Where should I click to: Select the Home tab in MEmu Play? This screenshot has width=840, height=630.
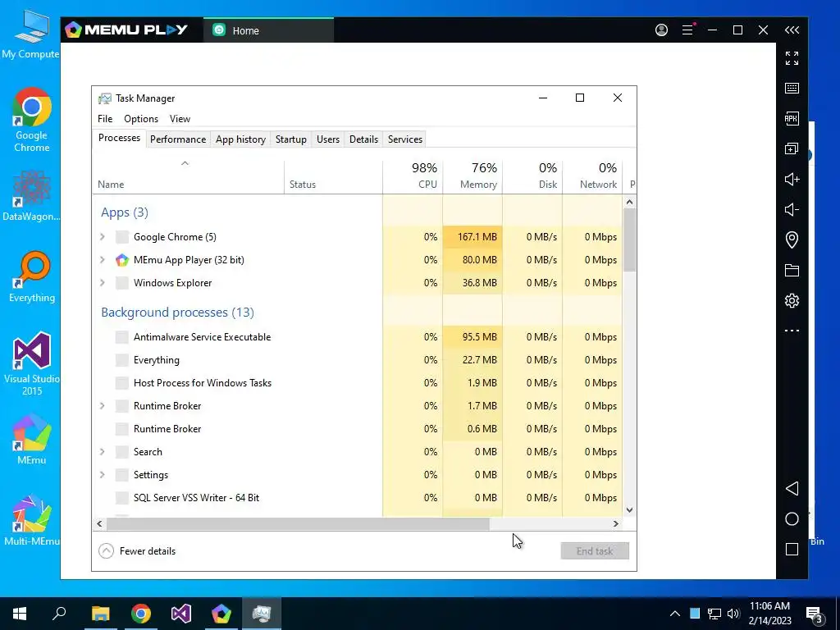coord(268,30)
